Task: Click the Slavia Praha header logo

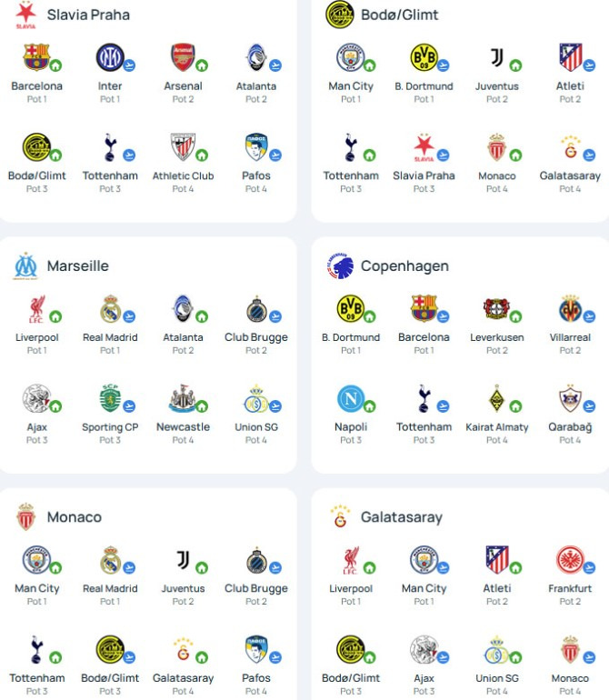Action: (x=25, y=15)
